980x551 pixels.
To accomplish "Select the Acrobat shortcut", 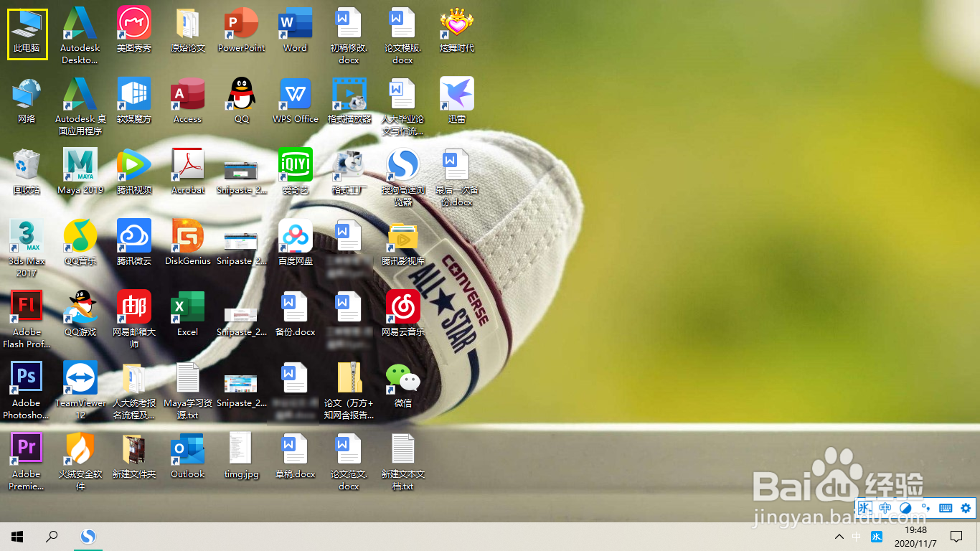I will click(x=188, y=172).
